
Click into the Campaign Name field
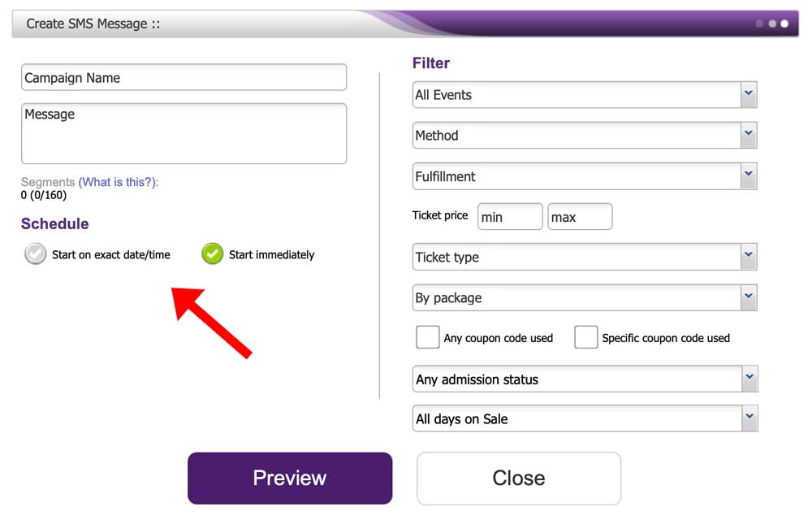click(184, 77)
